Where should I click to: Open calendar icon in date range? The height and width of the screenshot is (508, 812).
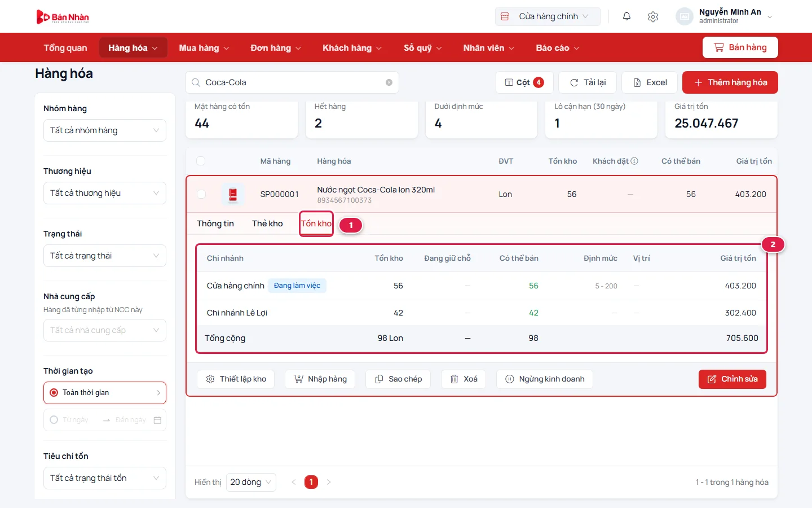coord(157,420)
